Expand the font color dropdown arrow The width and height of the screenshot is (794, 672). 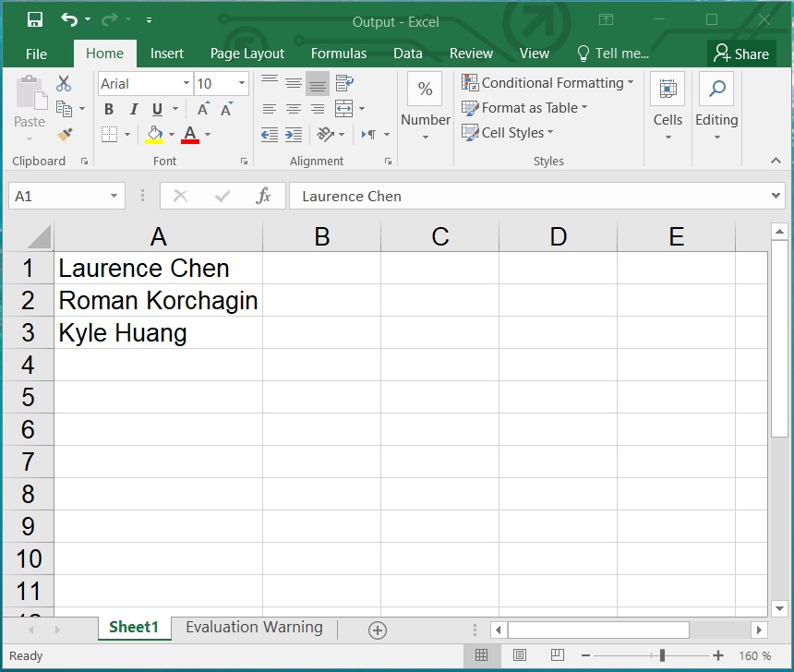(x=207, y=135)
